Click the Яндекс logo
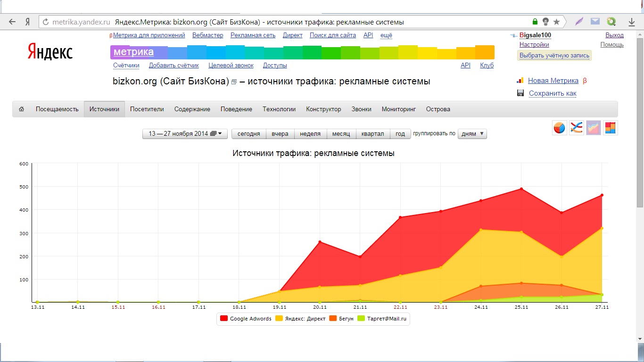 [x=50, y=52]
